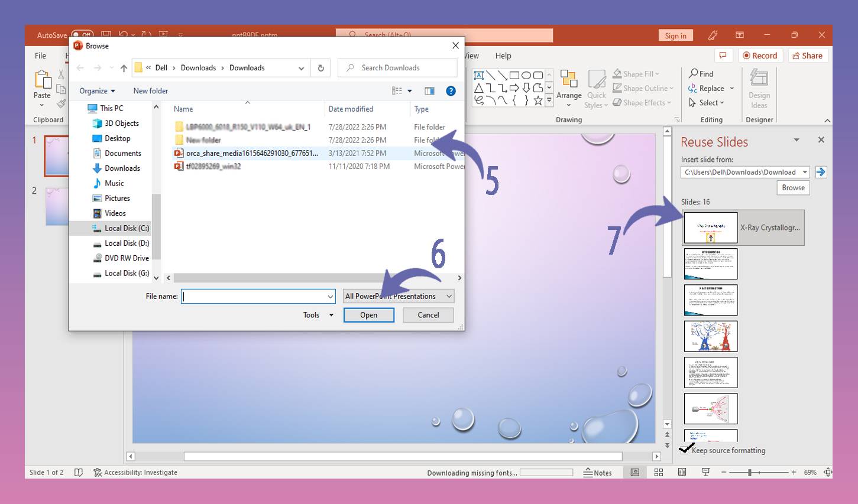The image size is (858, 504).
Task: Expand the shapes gallery More arrow
Action: [x=549, y=100]
